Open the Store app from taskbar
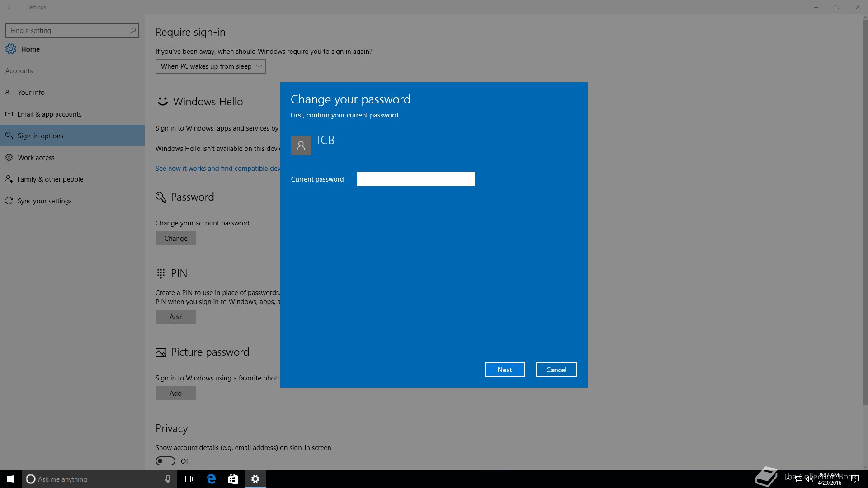This screenshot has width=868, height=488. pyautogui.click(x=233, y=479)
